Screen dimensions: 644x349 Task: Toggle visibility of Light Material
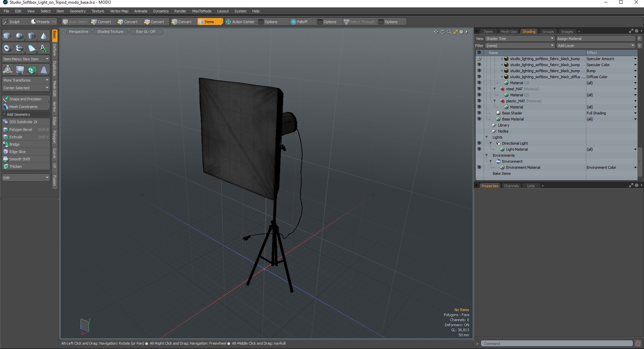pyautogui.click(x=479, y=149)
